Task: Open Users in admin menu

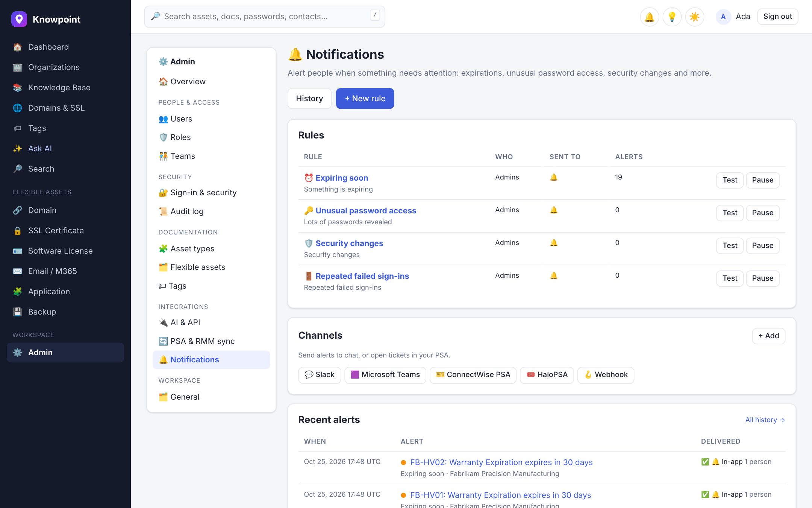Action: (211, 119)
